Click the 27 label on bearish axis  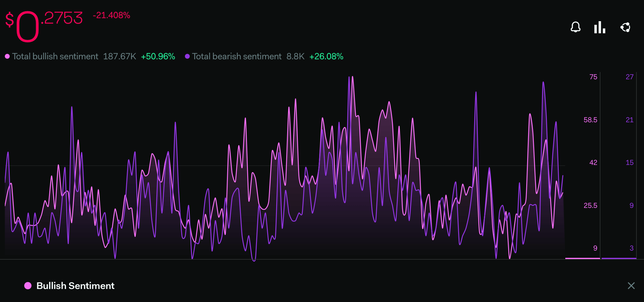coord(629,77)
